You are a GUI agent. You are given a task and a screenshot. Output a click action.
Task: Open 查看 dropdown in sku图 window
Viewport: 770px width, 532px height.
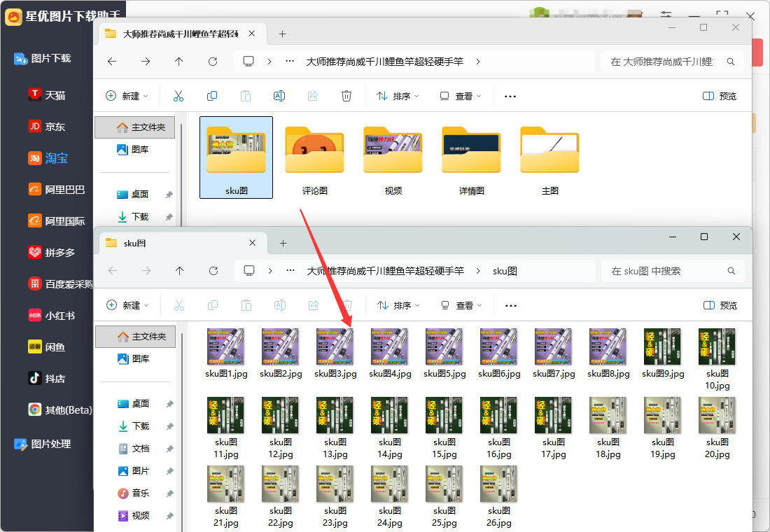click(x=461, y=305)
